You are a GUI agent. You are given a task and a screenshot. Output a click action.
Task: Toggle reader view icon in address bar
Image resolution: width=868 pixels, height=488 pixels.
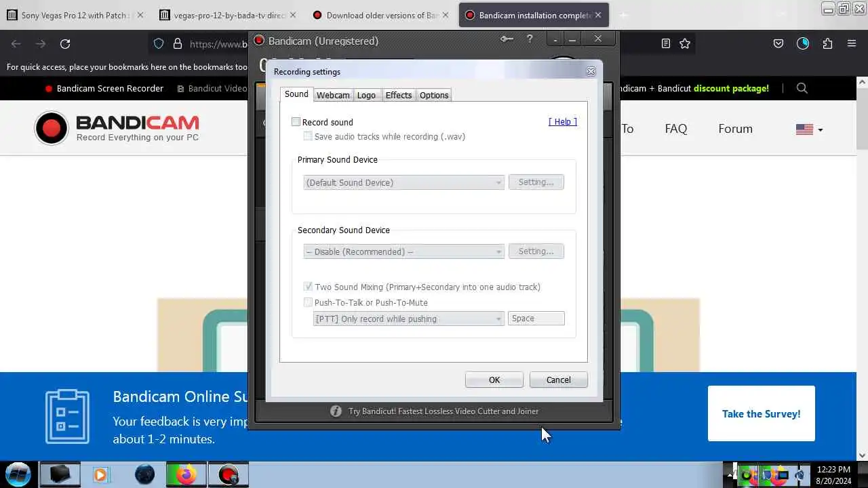point(666,44)
